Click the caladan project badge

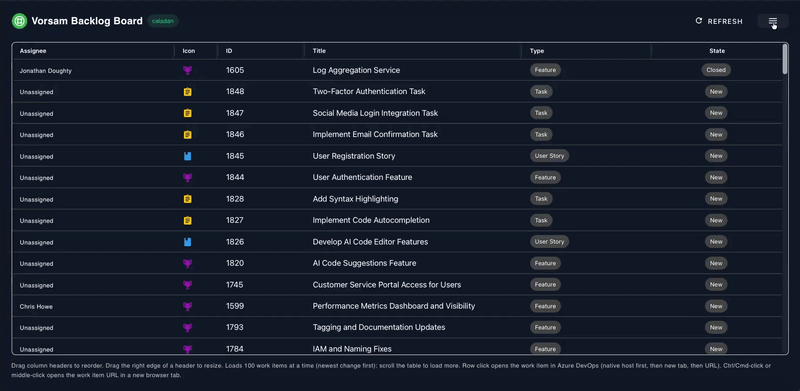[163, 21]
